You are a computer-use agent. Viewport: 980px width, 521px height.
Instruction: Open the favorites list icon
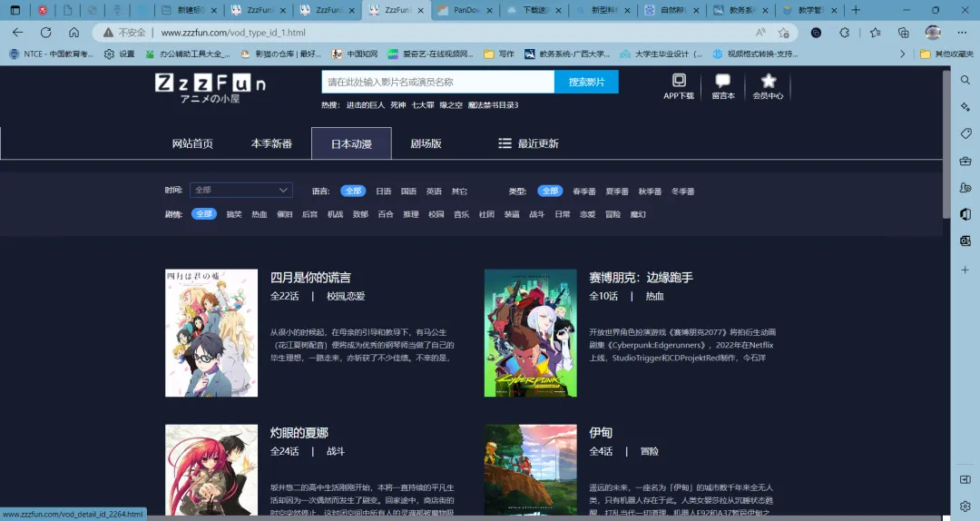pos(875,33)
